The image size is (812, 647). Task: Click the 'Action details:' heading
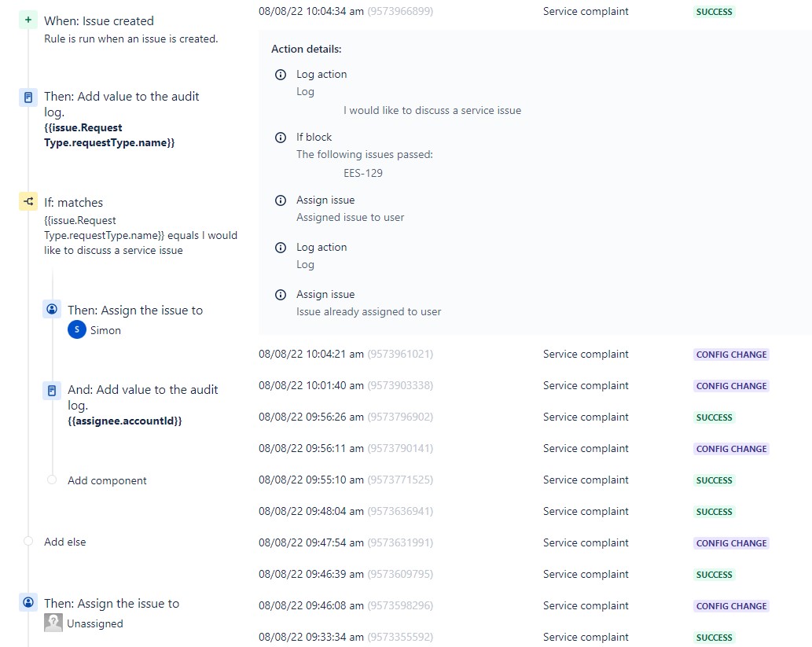click(x=307, y=50)
